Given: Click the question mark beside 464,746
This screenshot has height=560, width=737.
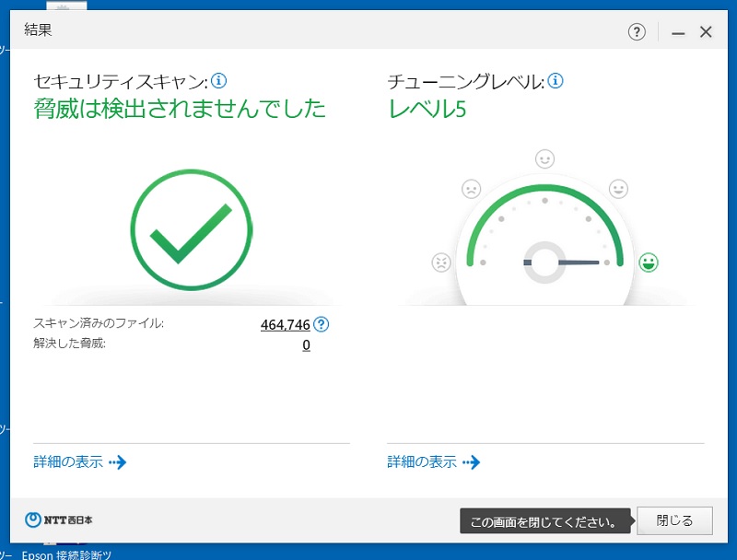Looking at the screenshot, I should pos(320,324).
